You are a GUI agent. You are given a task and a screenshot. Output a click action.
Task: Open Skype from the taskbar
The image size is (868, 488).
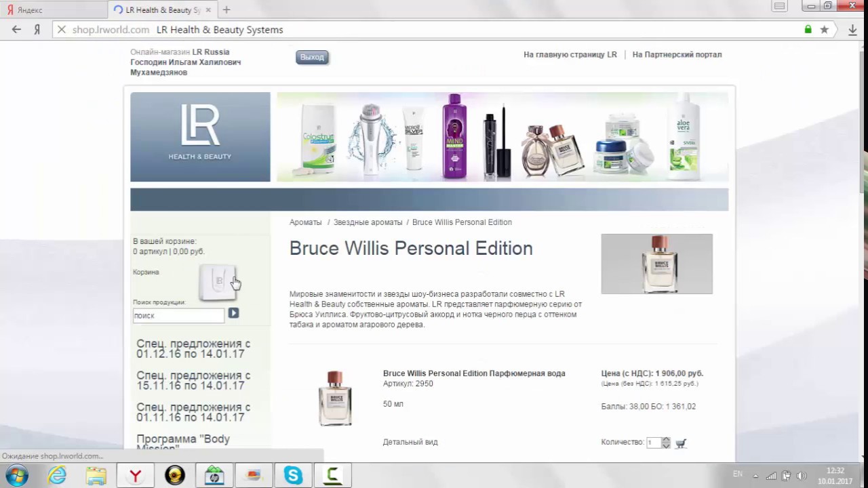(293, 475)
